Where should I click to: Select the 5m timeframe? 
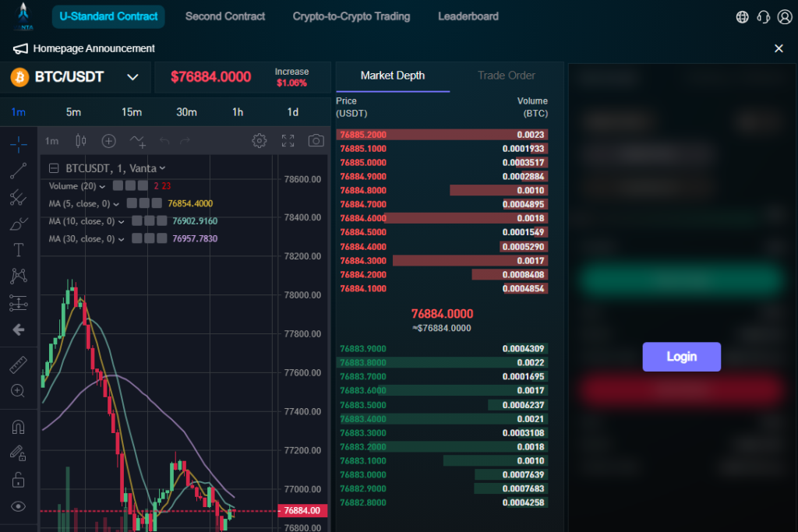click(x=73, y=112)
